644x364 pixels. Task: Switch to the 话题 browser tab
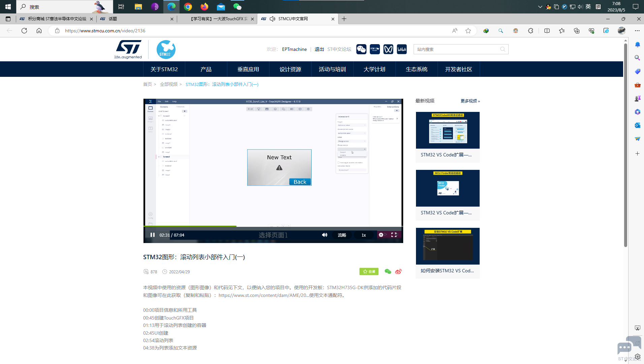137,19
